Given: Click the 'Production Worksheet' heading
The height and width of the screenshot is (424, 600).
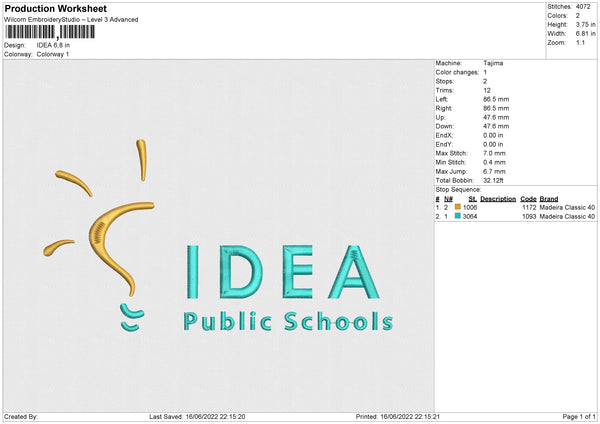Looking at the screenshot, I should coord(56,9).
